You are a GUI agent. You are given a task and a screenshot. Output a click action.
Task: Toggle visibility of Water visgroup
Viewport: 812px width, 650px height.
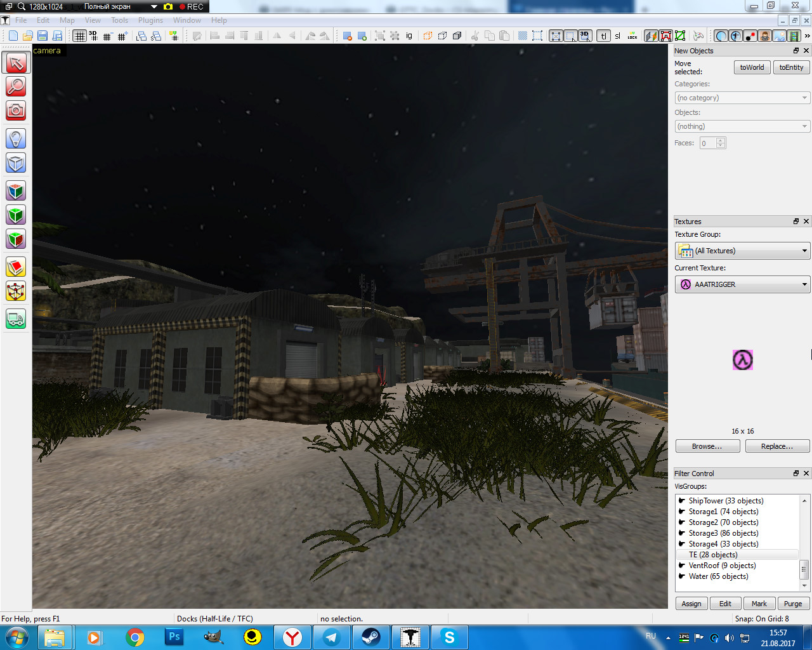point(682,576)
